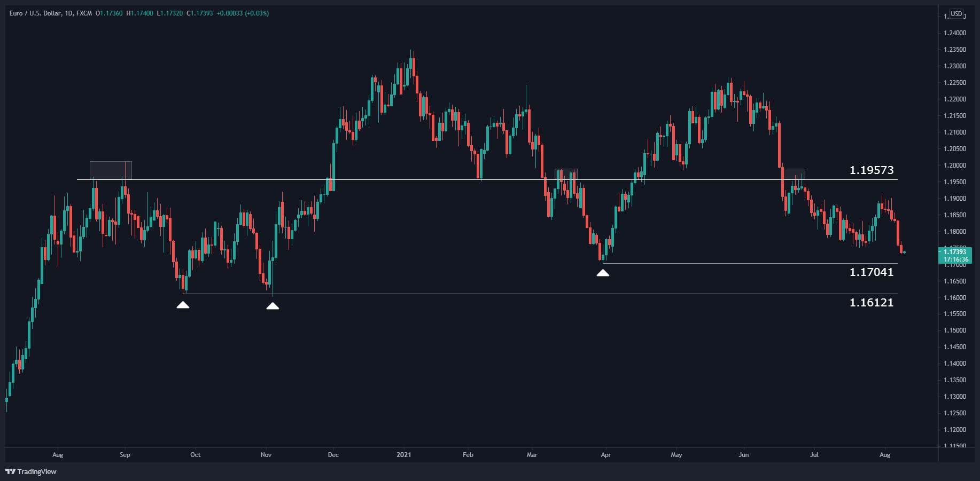Screen dimensions: 980x481
Task: Click the white triangle marker below November low
Action: pyautogui.click(x=273, y=305)
